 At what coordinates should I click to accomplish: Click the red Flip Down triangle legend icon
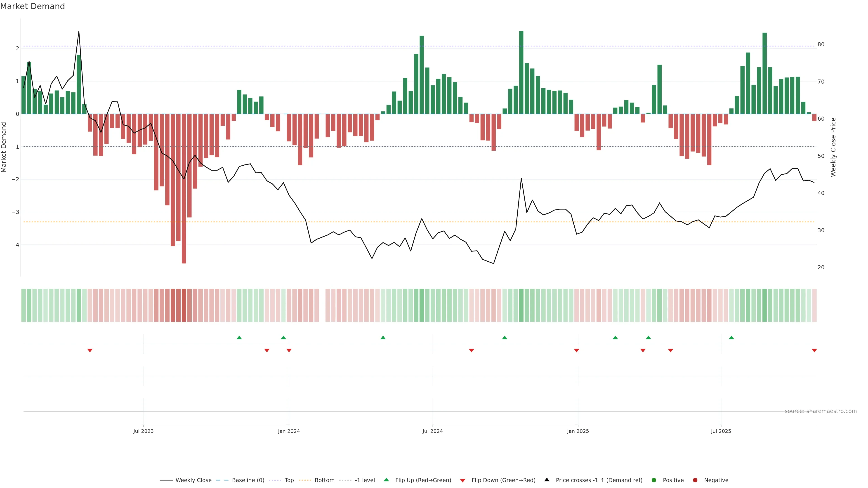pyautogui.click(x=462, y=480)
